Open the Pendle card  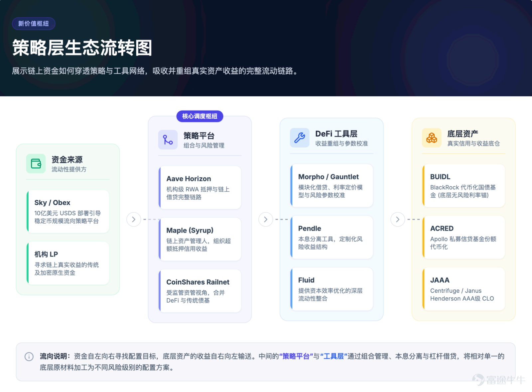click(332, 237)
